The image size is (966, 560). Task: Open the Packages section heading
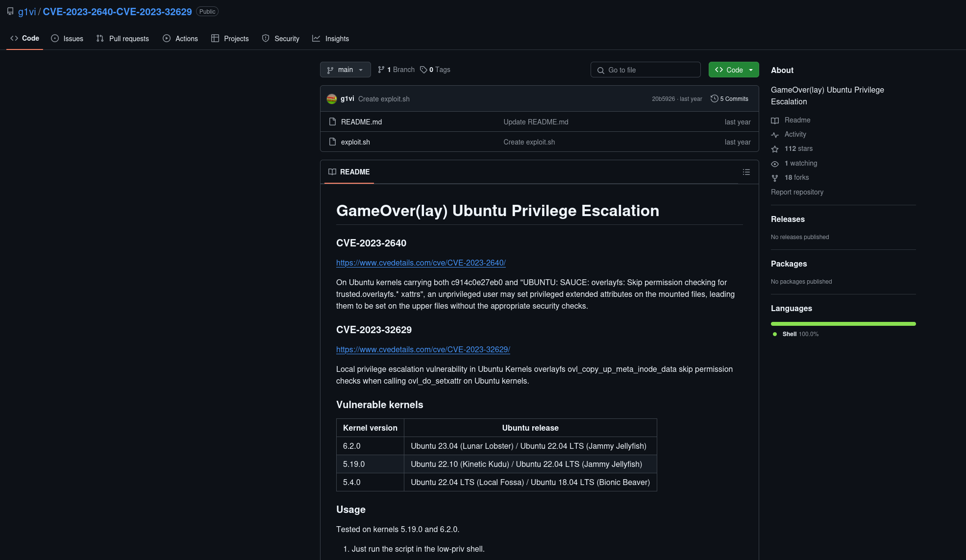(x=789, y=264)
